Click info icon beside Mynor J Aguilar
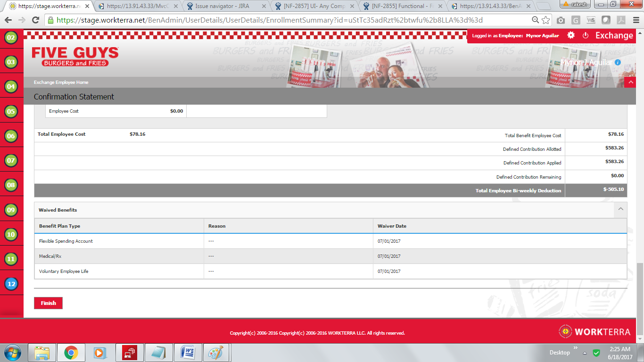 click(618, 62)
